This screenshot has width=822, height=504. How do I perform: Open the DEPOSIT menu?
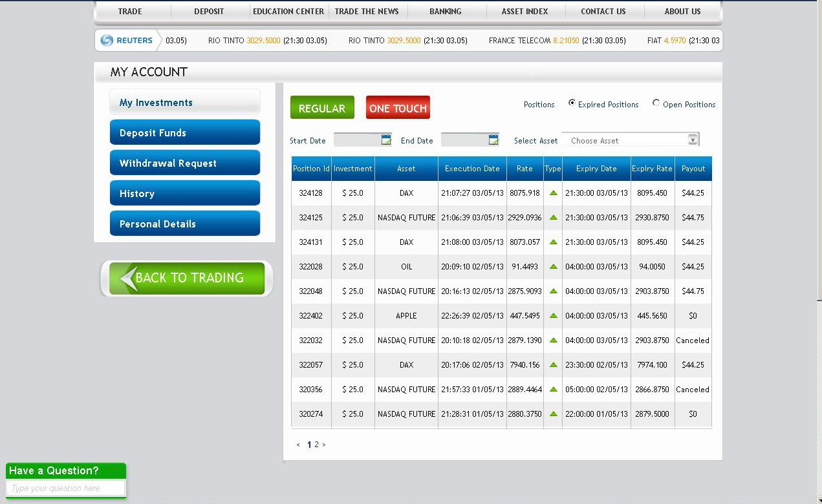click(209, 11)
